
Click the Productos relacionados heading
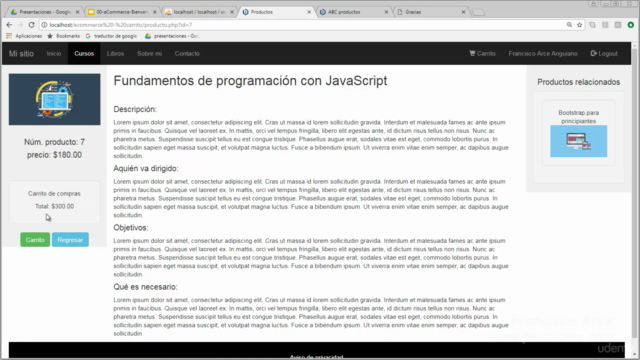(578, 82)
